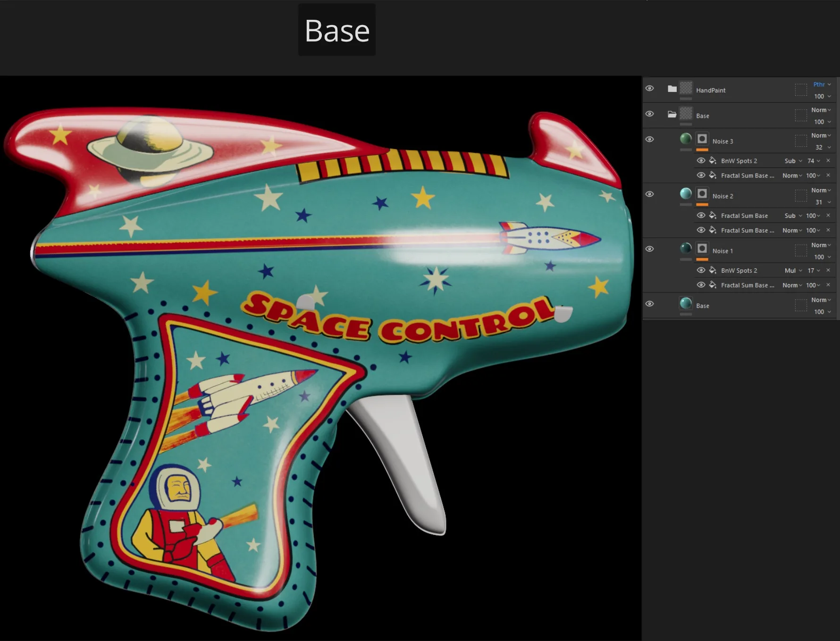Hide the HandPaint folder
Image resolution: width=840 pixels, height=641 pixels.
[x=649, y=88]
